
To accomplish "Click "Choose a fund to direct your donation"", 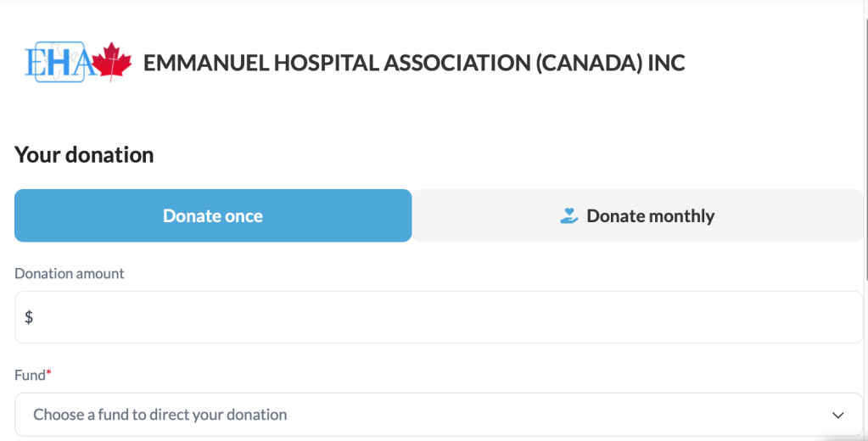I will pyautogui.click(x=160, y=415).
